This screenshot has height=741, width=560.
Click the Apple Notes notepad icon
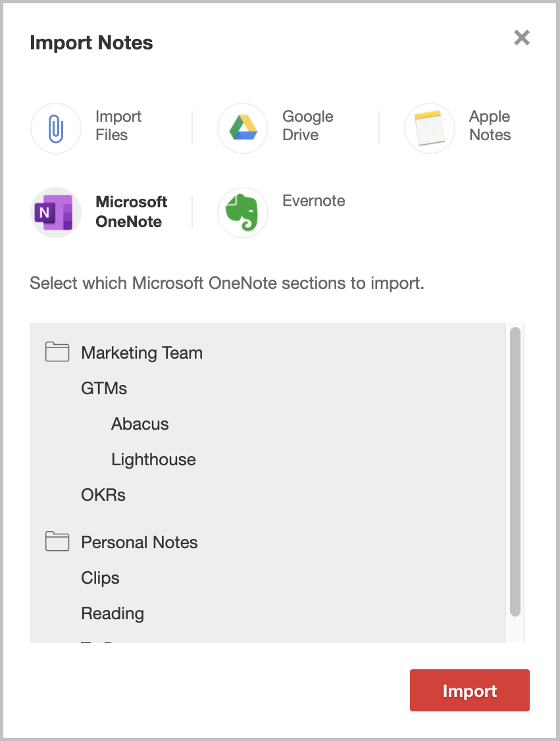tap(430, 128)
